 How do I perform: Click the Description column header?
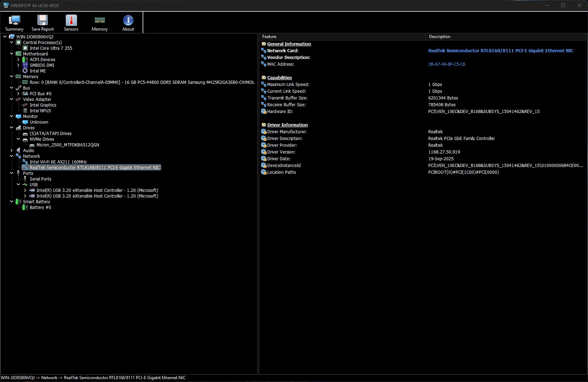coord(506,37)
